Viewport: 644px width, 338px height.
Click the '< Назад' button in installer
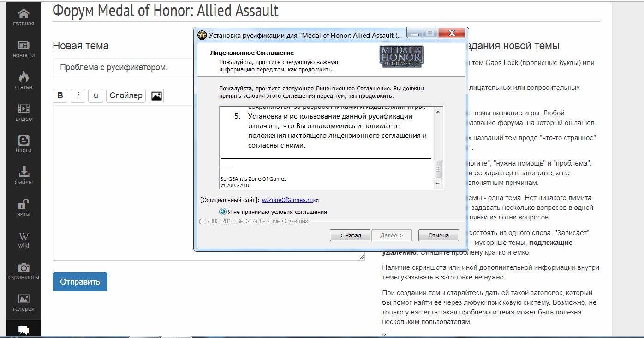(350, 235)
